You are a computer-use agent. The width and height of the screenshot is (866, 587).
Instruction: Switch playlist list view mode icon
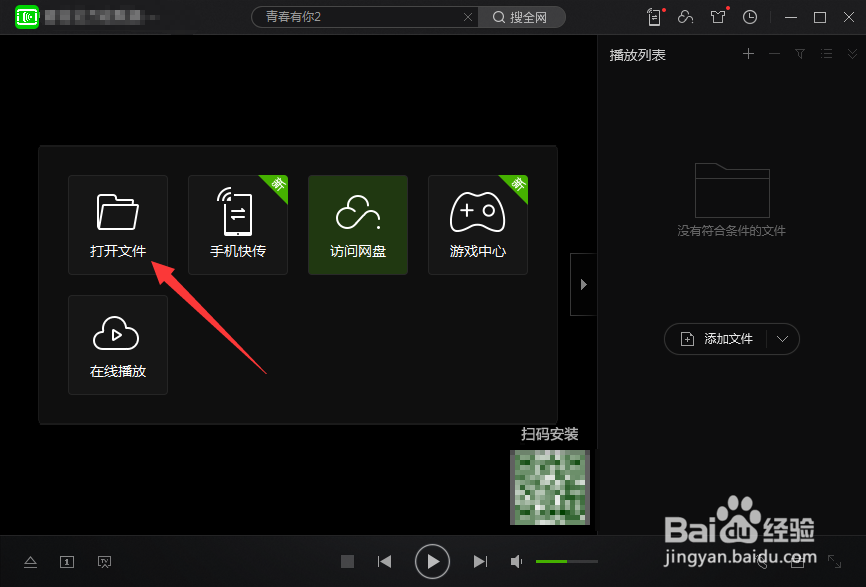click(x=826, y=54)
